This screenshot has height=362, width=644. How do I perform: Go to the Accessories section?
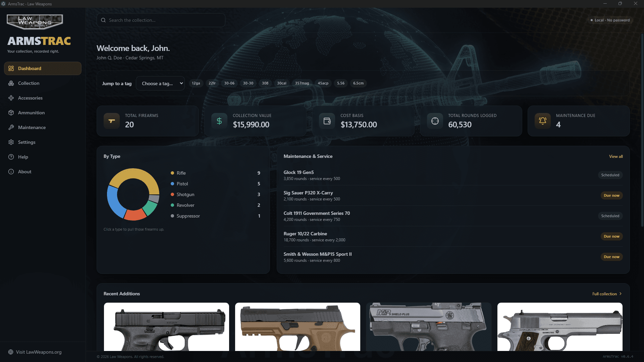pyautogui.click(x=43, y=98)
